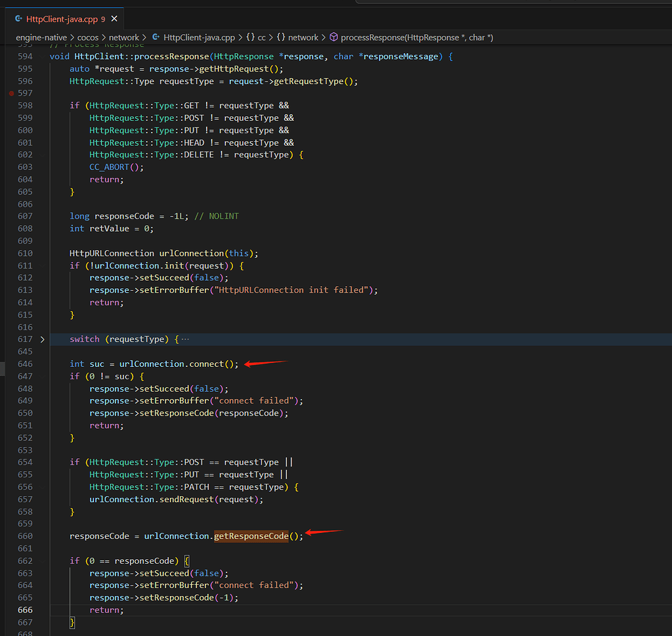The width and height of the screenshot is (672, 636).
Task: Click line number 646 in the gutter
Action: click(x=25, y=364)
